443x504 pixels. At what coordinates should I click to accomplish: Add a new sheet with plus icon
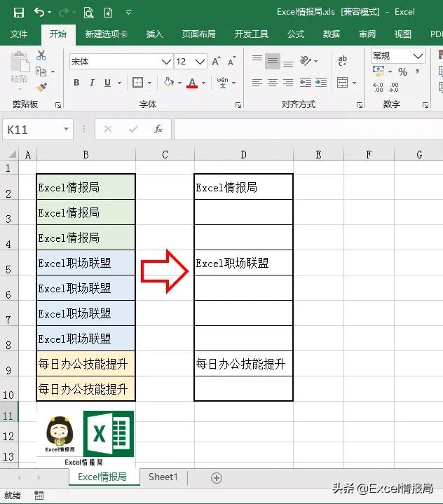217,478
